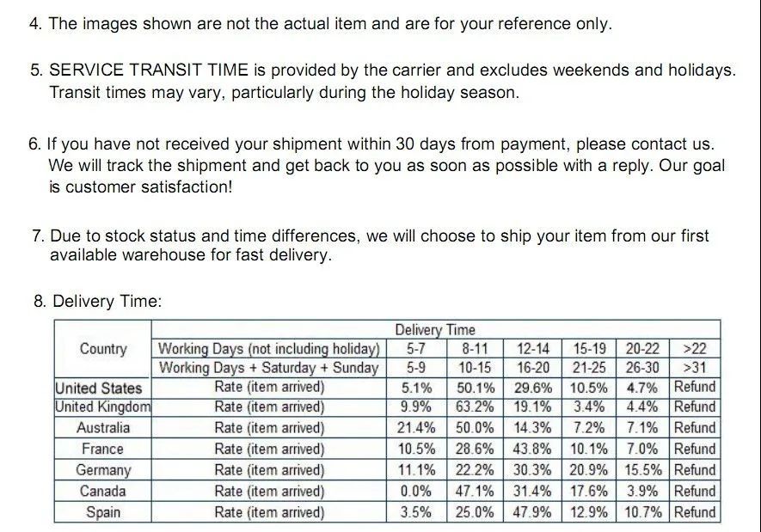The width and height of the screenshot is (761, 532).
Task: Click the Delivery Time table header
Action: point(435,330)
